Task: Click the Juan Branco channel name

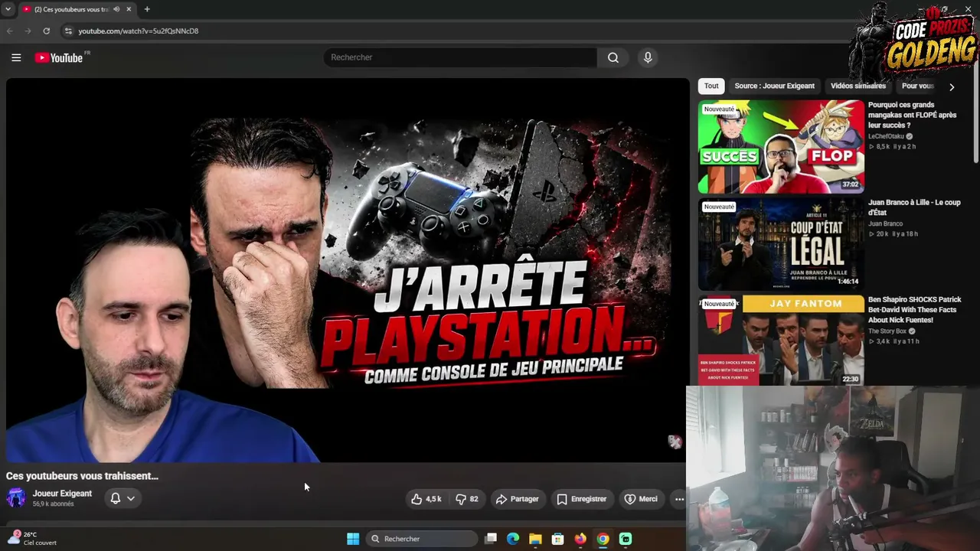Action: click(x=885, y=223)
